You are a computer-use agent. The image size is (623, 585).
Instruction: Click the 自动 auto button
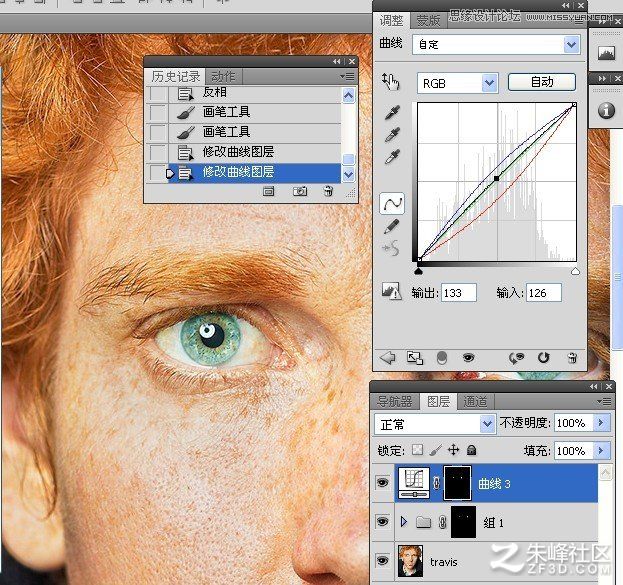pos(542,82)
